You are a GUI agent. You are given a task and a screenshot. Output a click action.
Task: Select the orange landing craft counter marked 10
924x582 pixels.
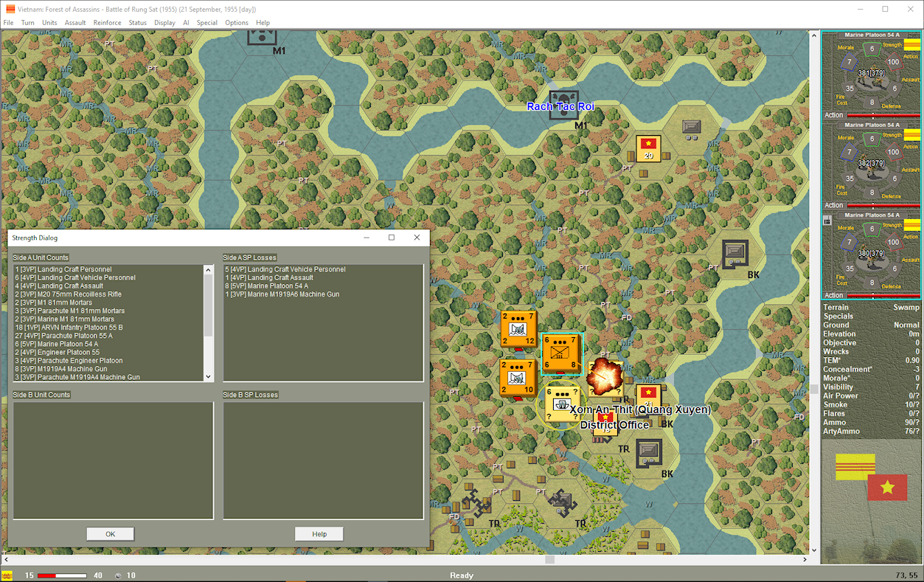[518, 377]
